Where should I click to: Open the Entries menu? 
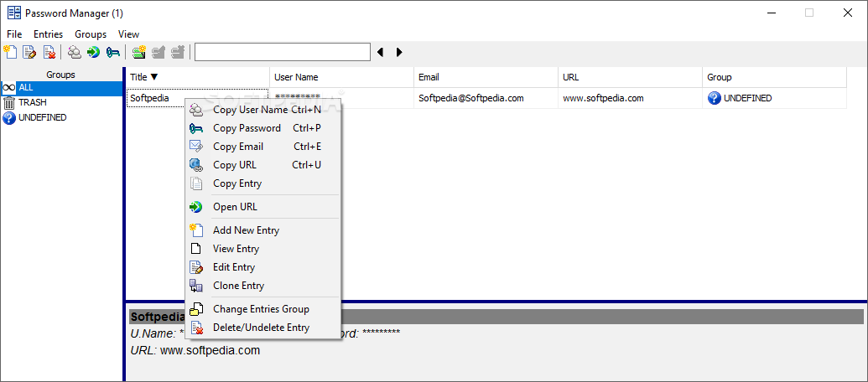click(48, 34)
